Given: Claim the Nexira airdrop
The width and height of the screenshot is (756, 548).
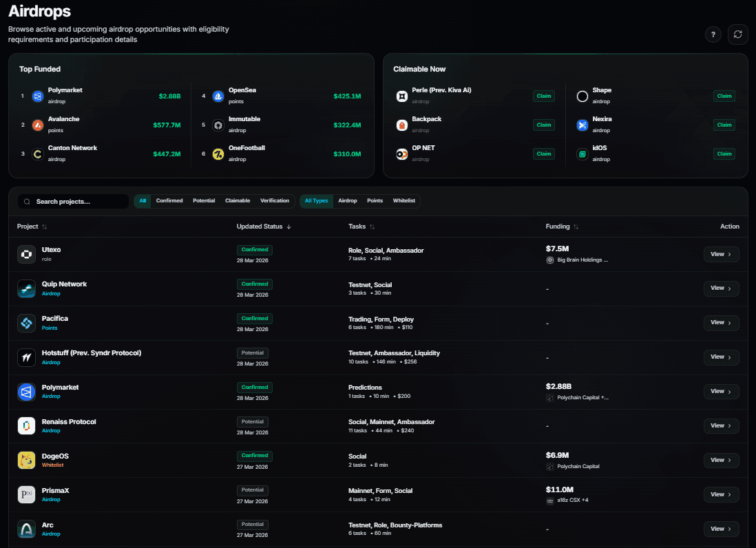Looking at the screenshot, I should point(724,125).
